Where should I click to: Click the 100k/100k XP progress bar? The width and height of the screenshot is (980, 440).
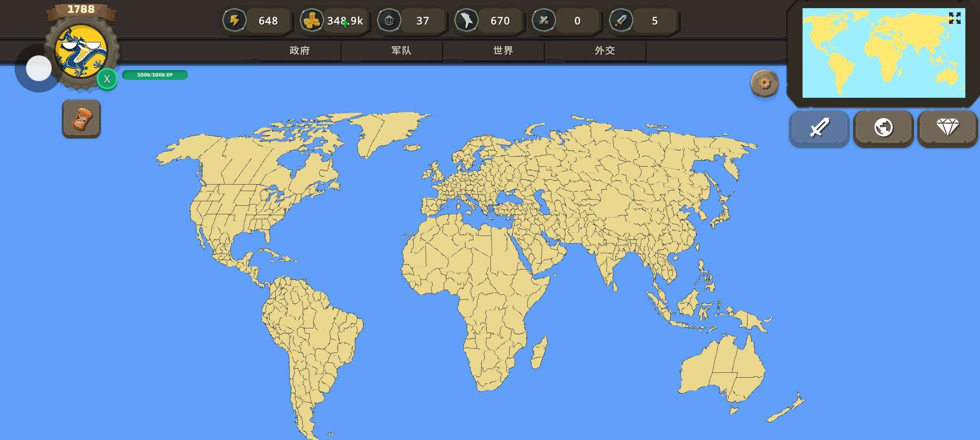[155, 75]
